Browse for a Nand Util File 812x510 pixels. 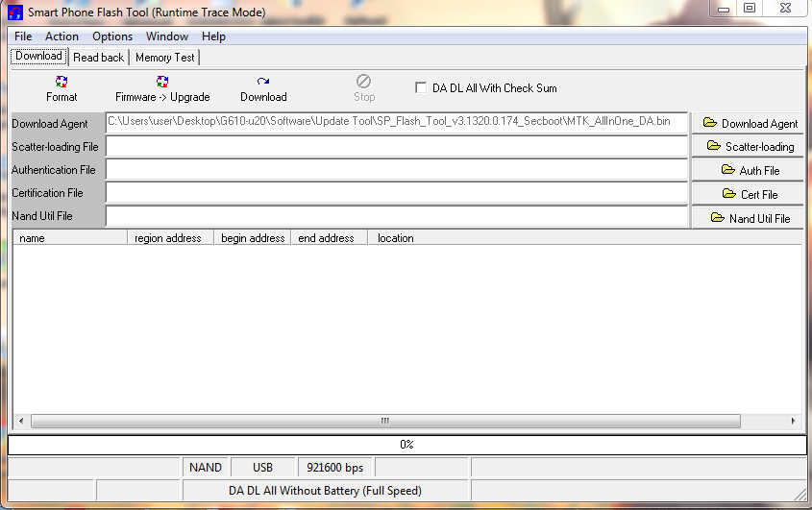point(749,218)
